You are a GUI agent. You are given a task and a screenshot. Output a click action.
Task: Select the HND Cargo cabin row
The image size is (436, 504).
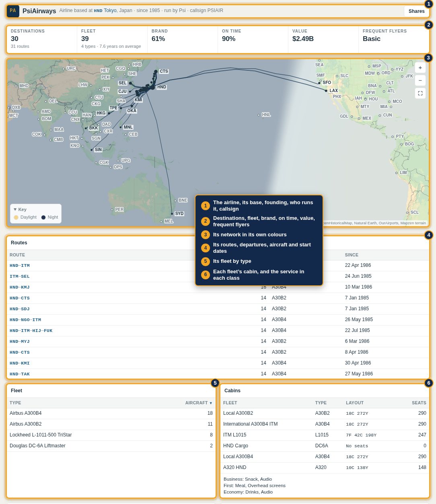point(325,446)
